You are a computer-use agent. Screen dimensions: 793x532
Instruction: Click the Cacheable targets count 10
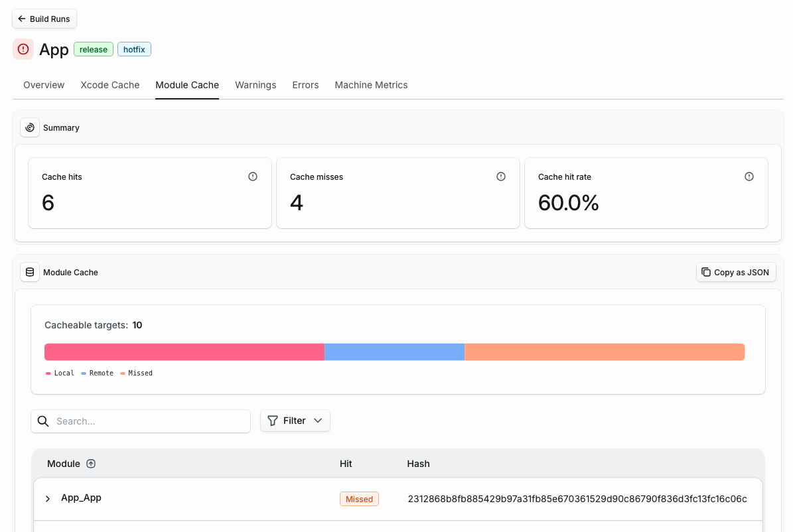[x=137, y=325]
